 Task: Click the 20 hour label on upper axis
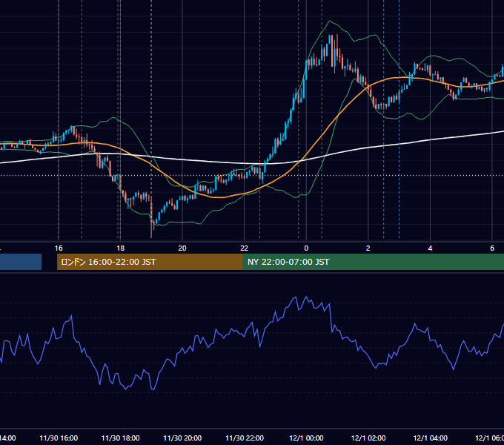coord(182,248)
